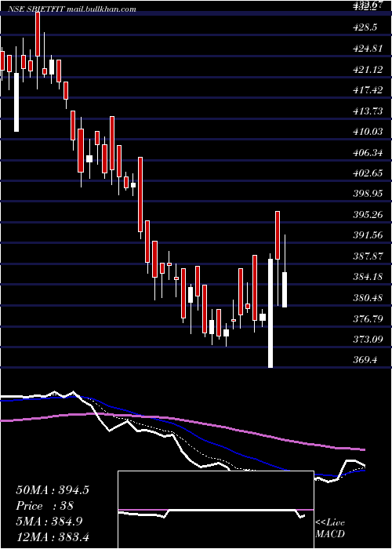Click the 384.18 price axis label
This screenshot has height=549, width=392.
click(367, 277)
